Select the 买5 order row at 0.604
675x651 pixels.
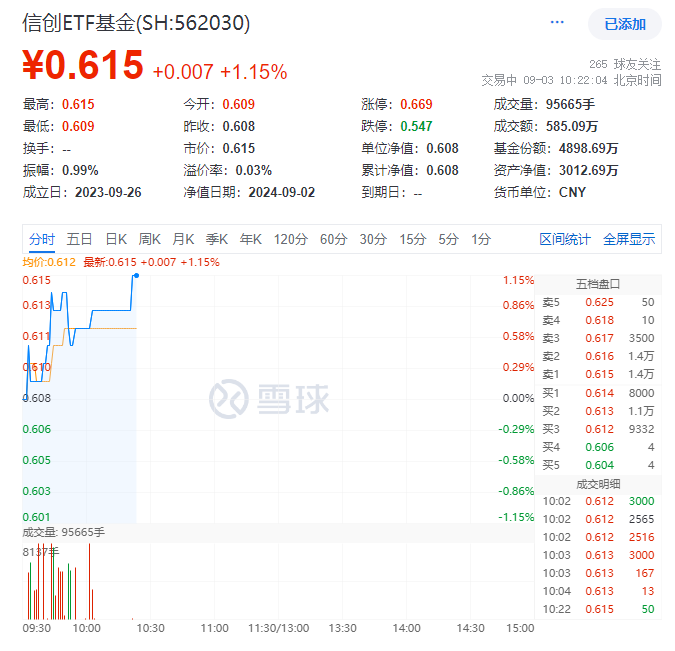[598, 465]
